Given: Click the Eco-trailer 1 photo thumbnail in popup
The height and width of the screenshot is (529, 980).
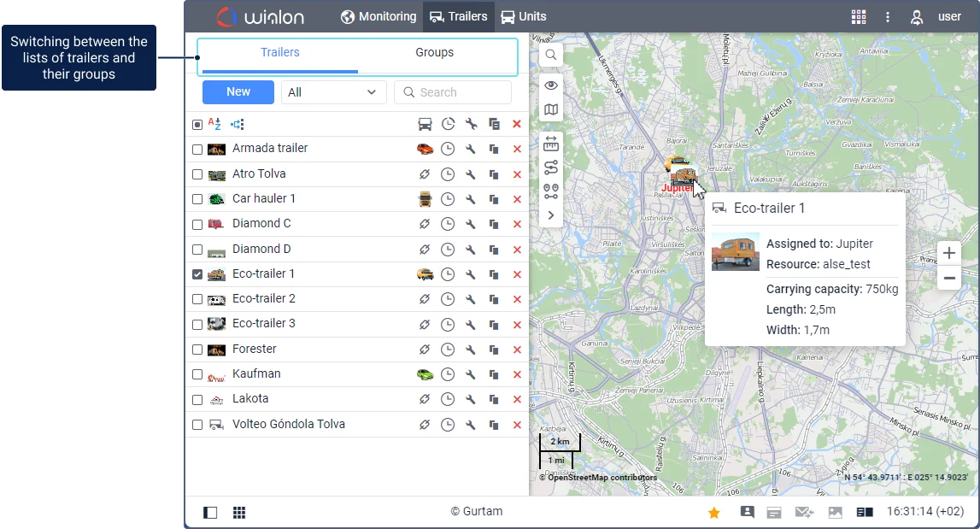Looking at the screenshot, I should pyautogui.click(x=736, y=252).
